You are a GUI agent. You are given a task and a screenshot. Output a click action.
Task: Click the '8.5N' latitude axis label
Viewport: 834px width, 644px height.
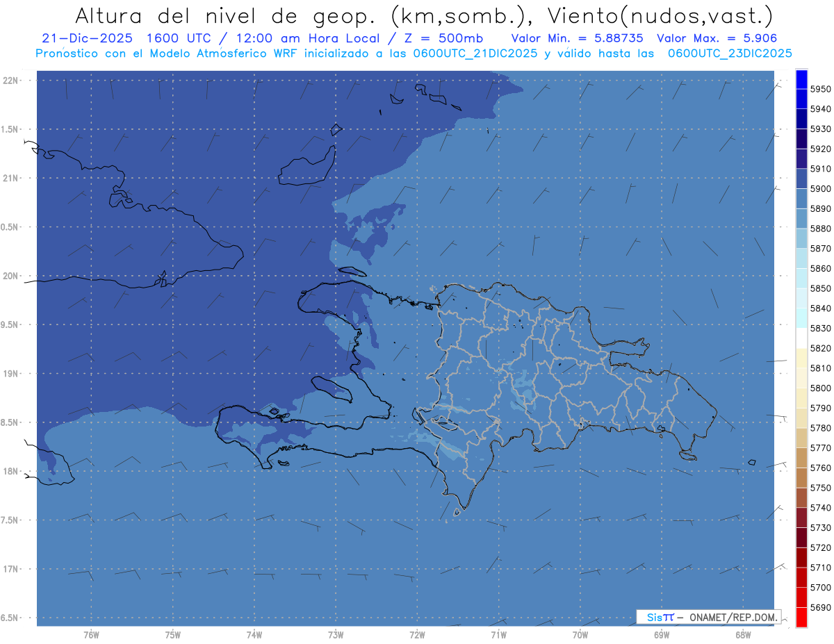pos(10,422)
